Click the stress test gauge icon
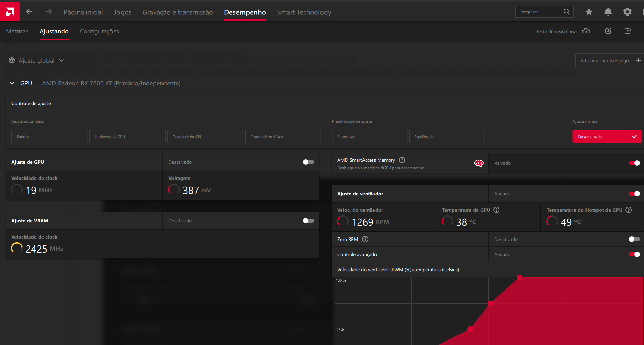The image size is (644, 345). (x=586, y=31)
